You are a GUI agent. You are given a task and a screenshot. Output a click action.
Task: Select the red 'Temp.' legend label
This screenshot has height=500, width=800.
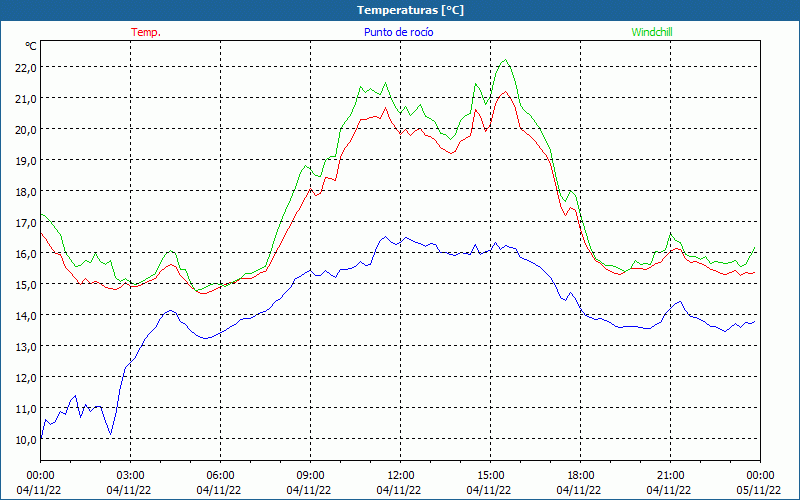(x=146, y=32)
